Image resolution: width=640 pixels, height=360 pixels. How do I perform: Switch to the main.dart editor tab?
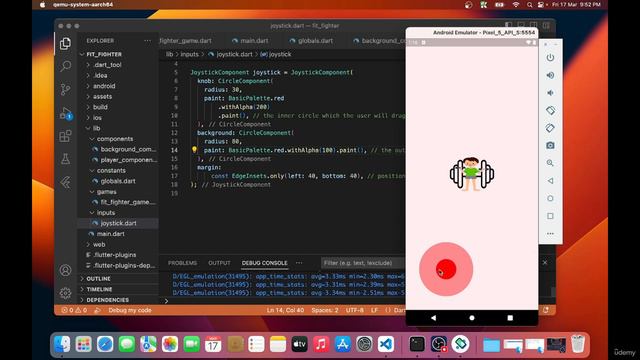point(250,41)
